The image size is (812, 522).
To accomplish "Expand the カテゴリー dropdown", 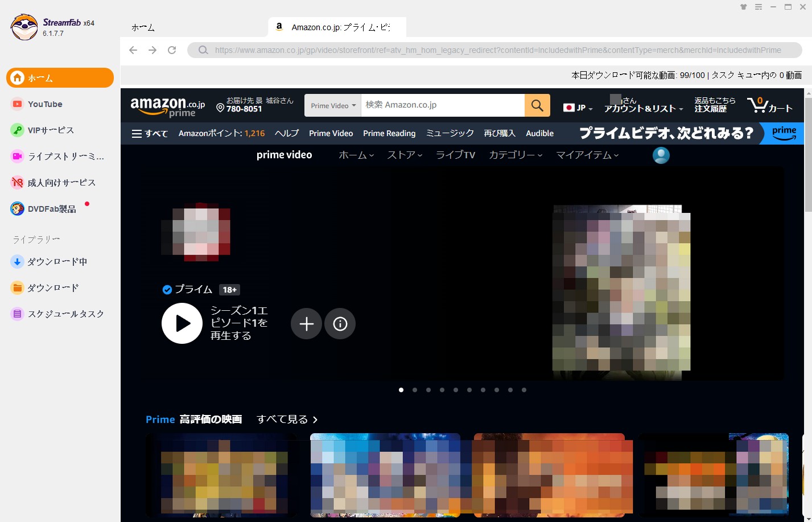I will (x=516, y=155).
